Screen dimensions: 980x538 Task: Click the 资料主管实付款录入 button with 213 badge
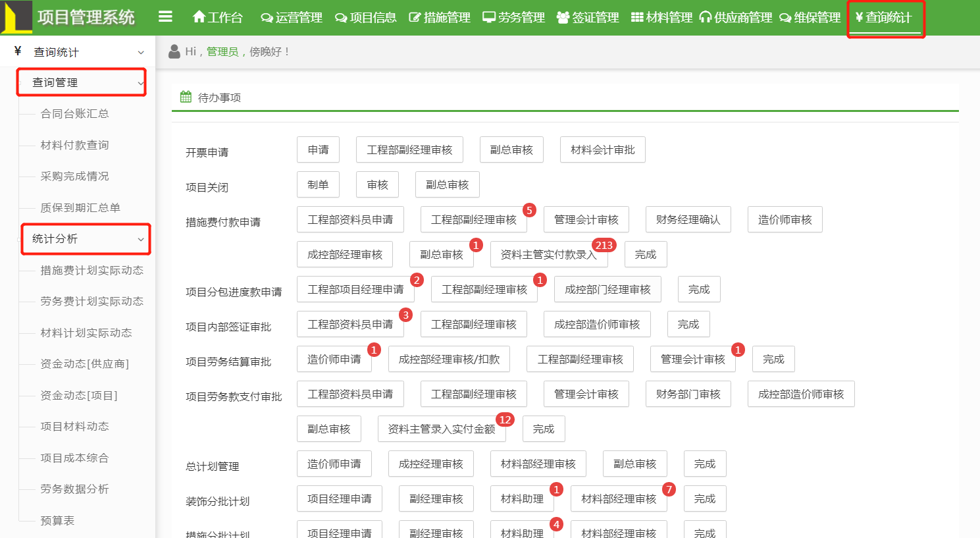pos(548,255)
